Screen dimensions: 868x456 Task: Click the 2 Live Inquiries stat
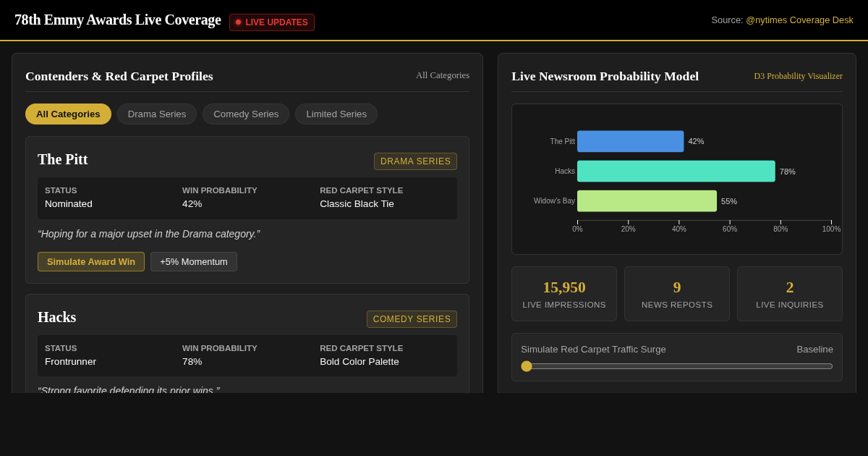point(790,294)
